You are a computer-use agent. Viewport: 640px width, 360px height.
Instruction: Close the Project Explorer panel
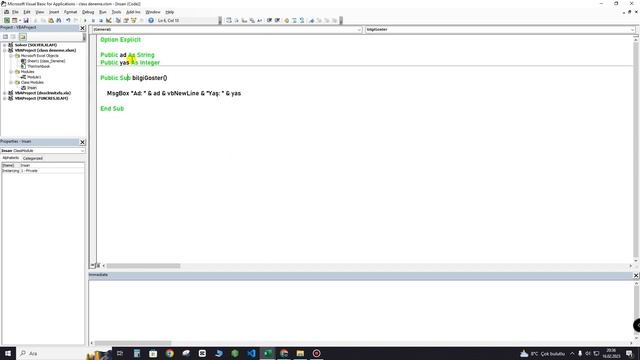(x=82, y=28)
